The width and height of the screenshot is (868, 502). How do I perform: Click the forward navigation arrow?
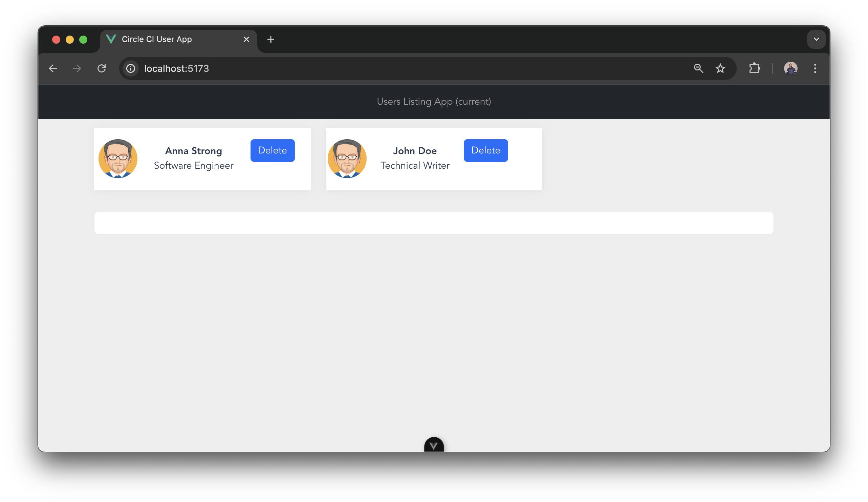[x=77, y=68]
